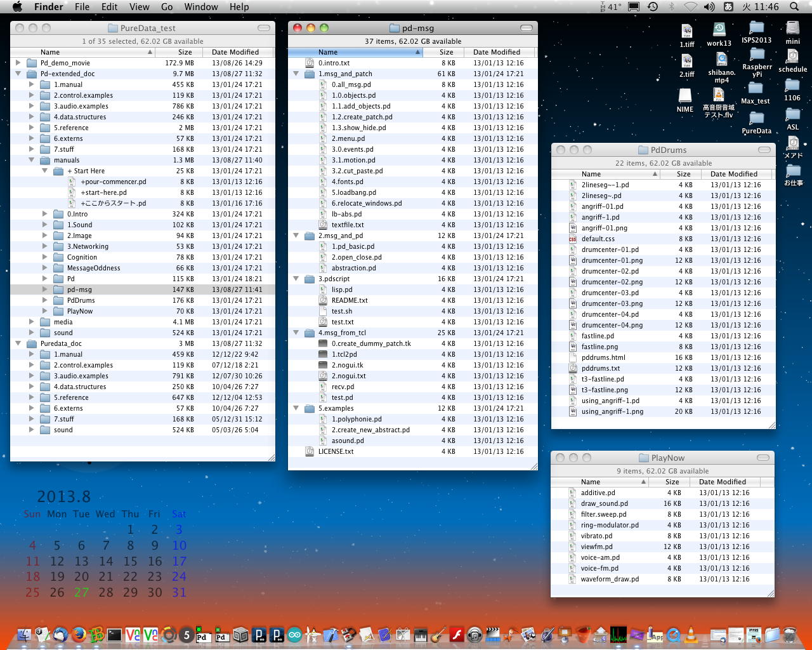
Task: Sort PlayNow window by Size column
Action: coord(672,482)
